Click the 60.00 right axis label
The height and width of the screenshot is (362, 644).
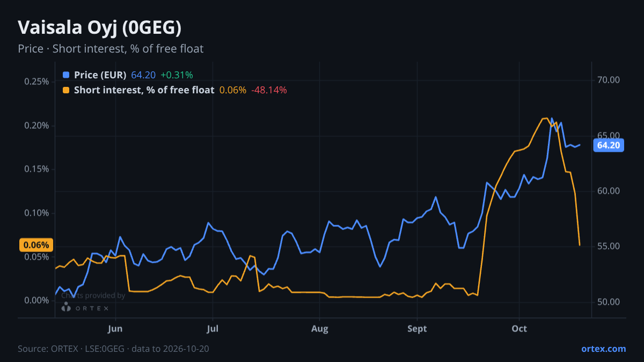coord(608,191)
